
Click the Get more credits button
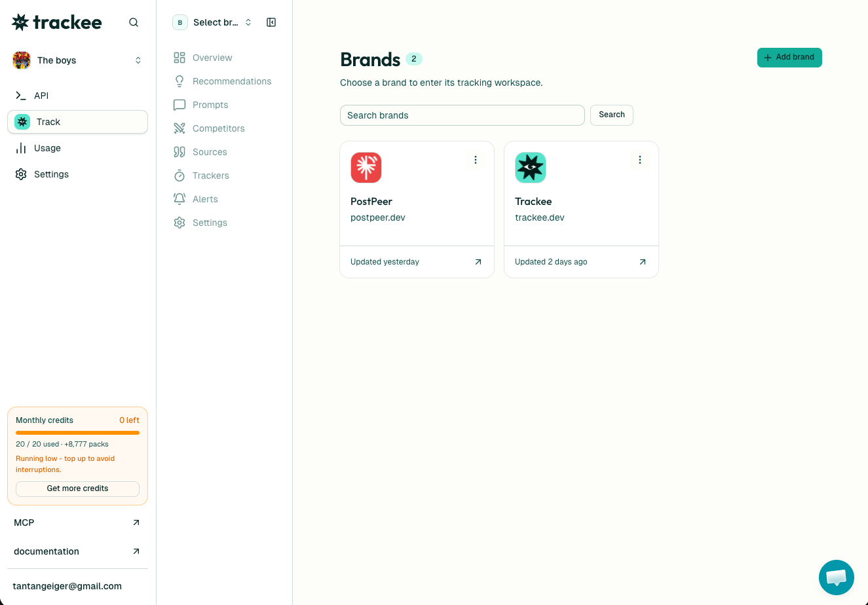click(77, 488)
